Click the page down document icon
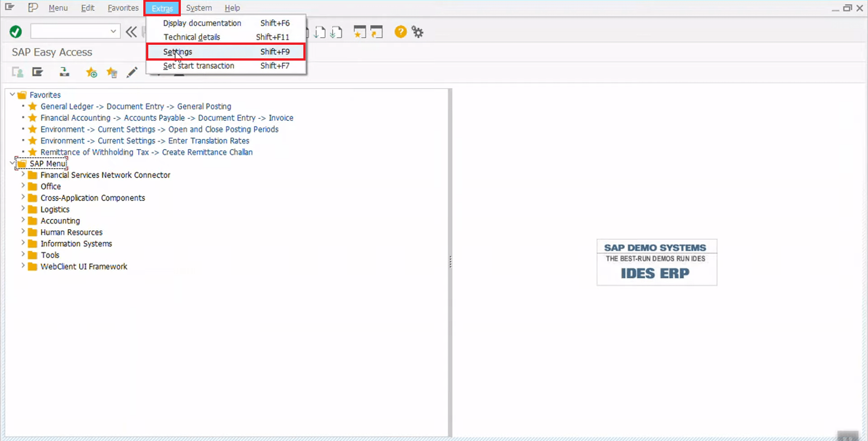Screen dimensions: 868x441 click(320, 32)
